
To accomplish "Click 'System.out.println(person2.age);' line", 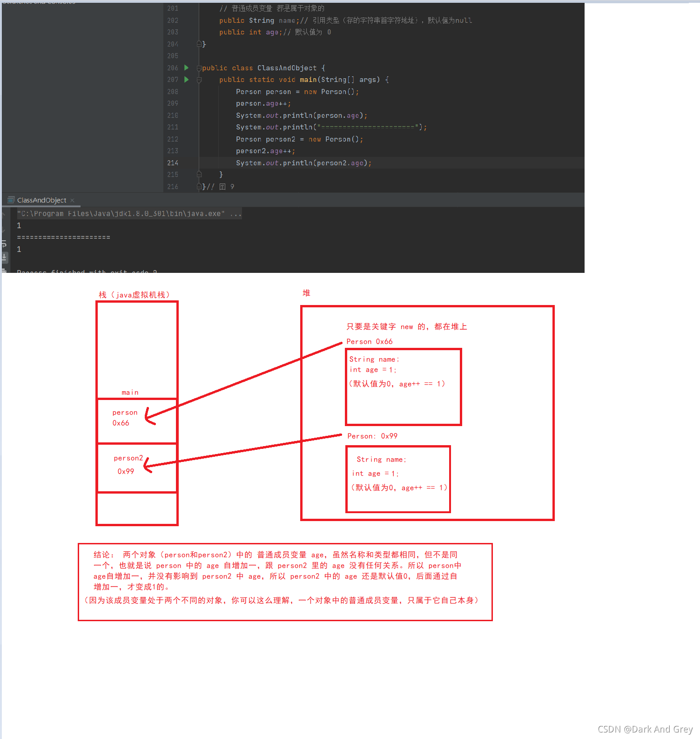I will coord(303,163).
